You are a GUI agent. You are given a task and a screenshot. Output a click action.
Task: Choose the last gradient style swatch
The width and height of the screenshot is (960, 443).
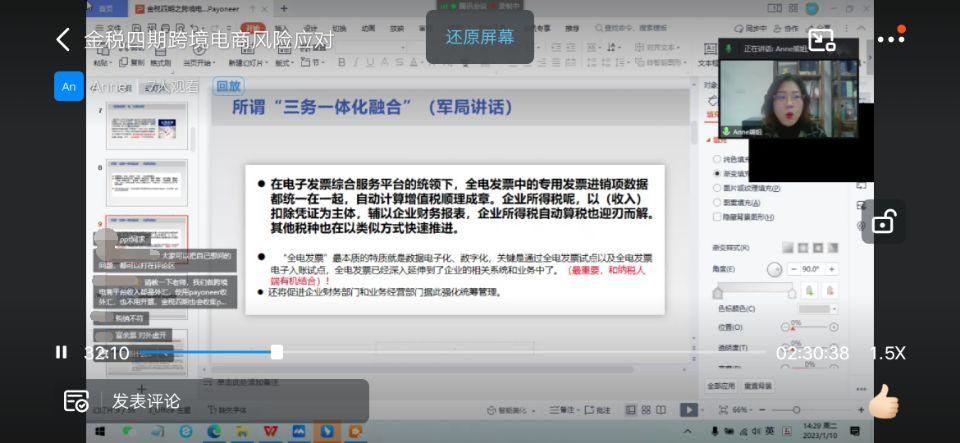pyautogui.click(x=833, y=248)
